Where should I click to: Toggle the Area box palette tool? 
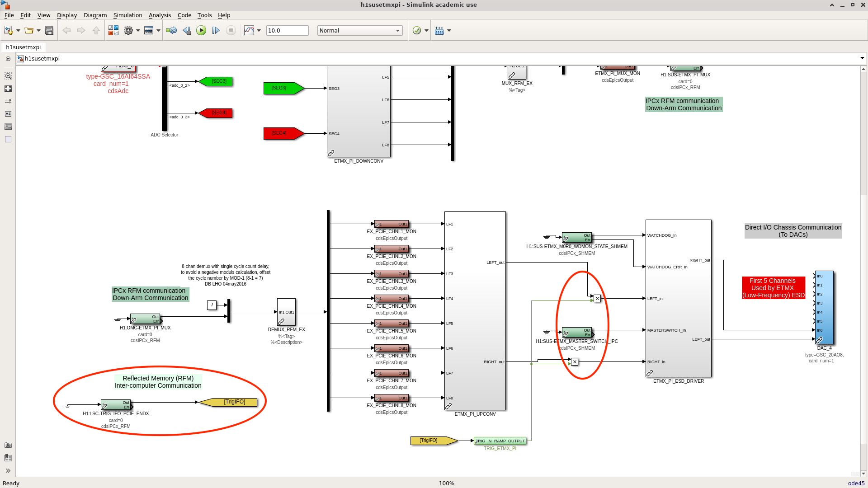coord(8,139)
